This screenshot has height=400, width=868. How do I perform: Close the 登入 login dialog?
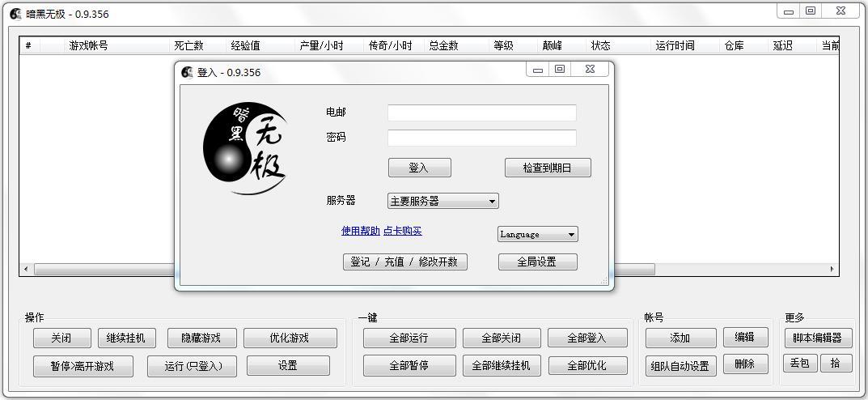point(590,70)
